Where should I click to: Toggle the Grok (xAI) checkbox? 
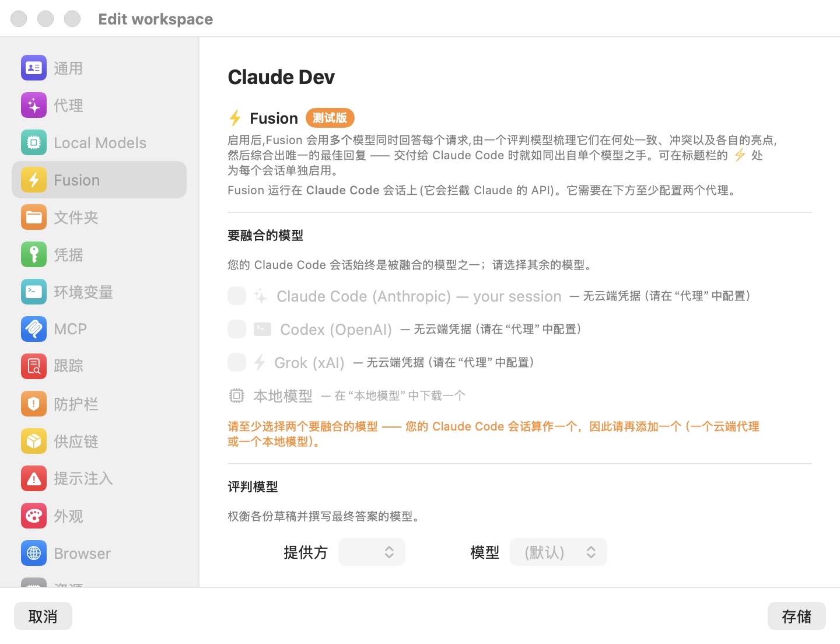(237, 362)
